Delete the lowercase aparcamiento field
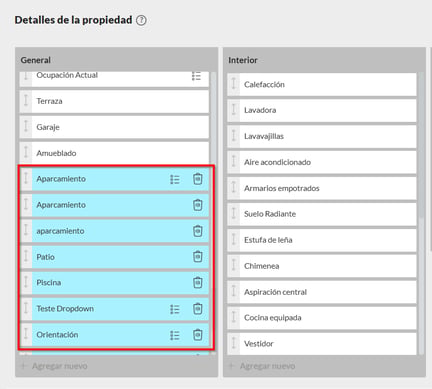Viewport: 432px width, 389px height. pos(198,231)
